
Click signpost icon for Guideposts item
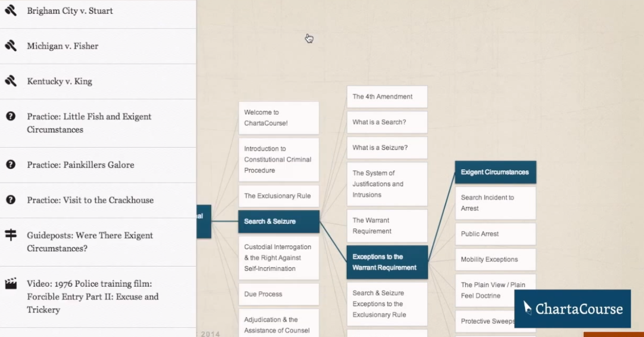11,235
